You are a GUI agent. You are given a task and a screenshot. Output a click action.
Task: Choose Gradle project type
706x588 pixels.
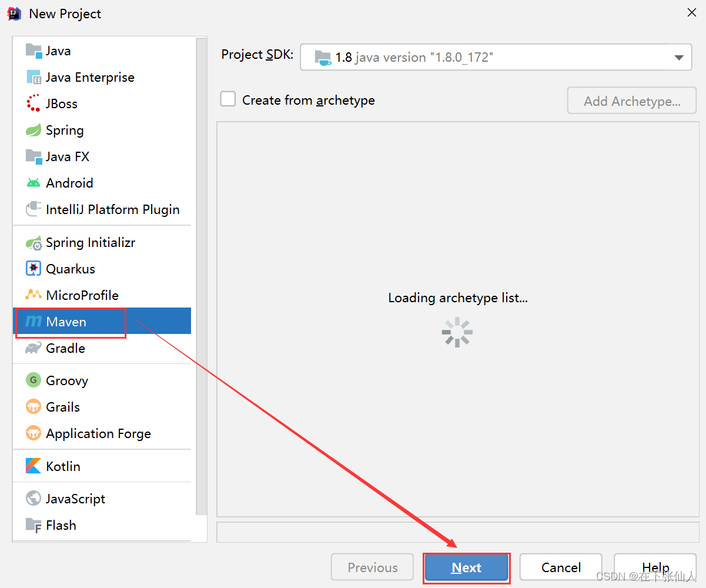[65, 348]
